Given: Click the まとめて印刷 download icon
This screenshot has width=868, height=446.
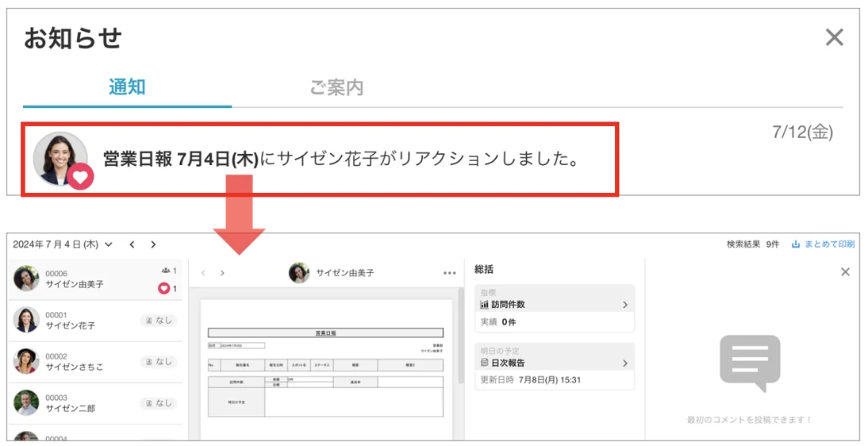Looking at the screenshot, I should pos(796,244).
